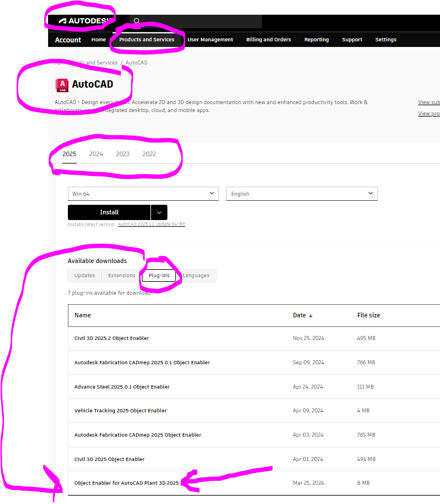Image resolution: width=440 pixels, height=504 pixels.
Task: Select Civil 3D 2025.2 Object Enabler
Action: point(111,338)
